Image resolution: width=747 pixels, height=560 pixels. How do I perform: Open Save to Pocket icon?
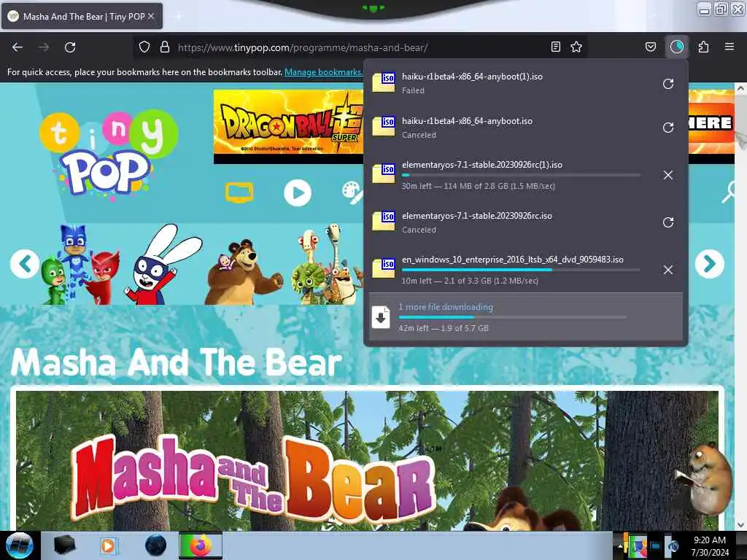click(x=651, y=47)
